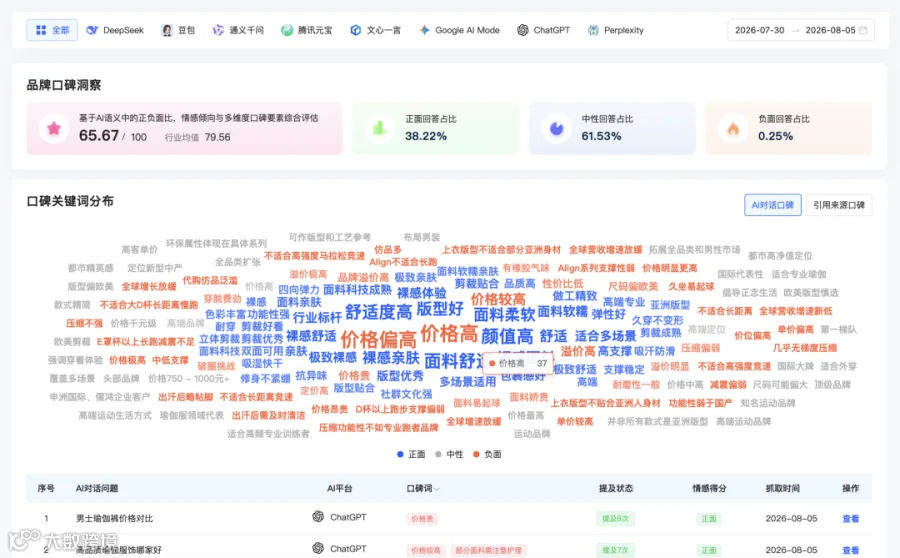Click the DeepSeek whale logo icon
This screenshot has width=900, height=558.
pyautogui.click(x=92, y=30)
